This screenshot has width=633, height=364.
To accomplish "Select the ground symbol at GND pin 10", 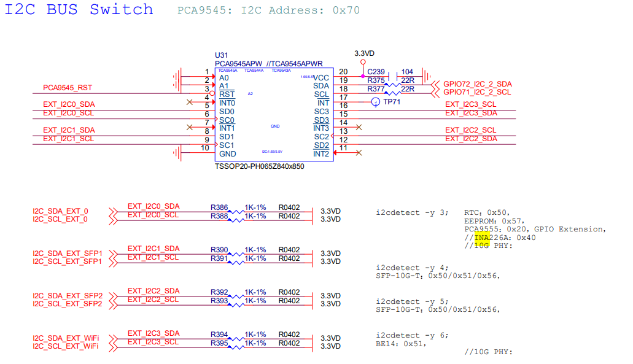I will [x=178, y=153].
